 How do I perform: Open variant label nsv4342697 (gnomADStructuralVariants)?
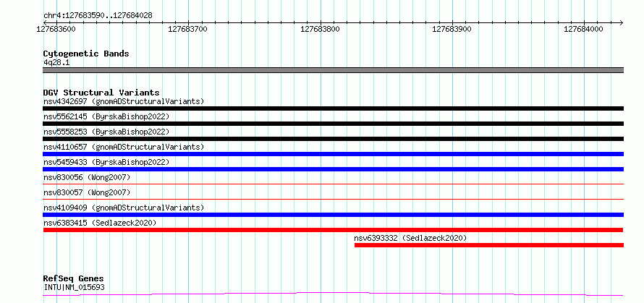124,101
